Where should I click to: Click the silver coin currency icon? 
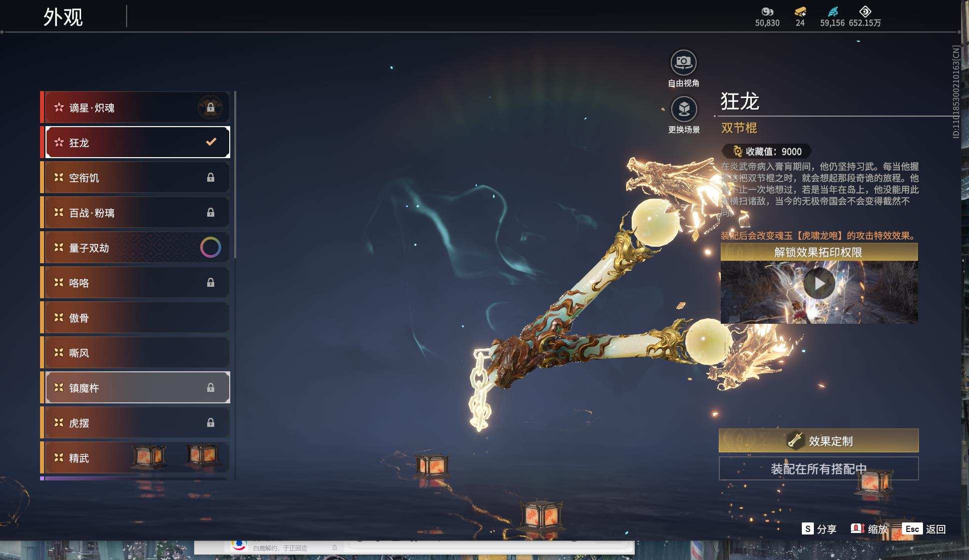pyautogui.click(x=767, y=12)
